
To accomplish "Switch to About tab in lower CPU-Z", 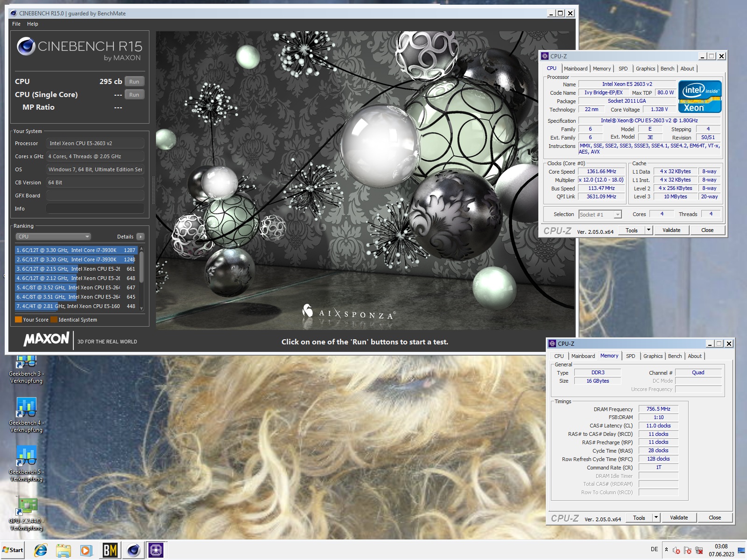I will pyautogui.click(x=695, y=356).
